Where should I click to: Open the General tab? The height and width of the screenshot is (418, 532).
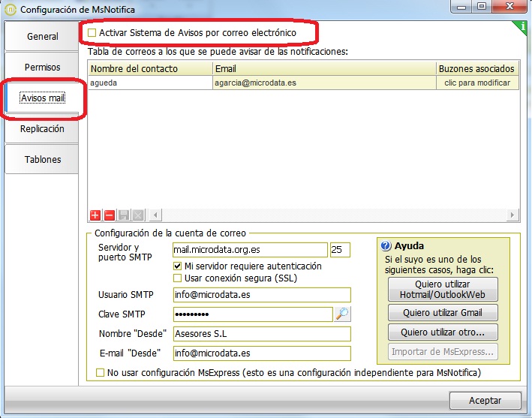click(x=42, y=36)
